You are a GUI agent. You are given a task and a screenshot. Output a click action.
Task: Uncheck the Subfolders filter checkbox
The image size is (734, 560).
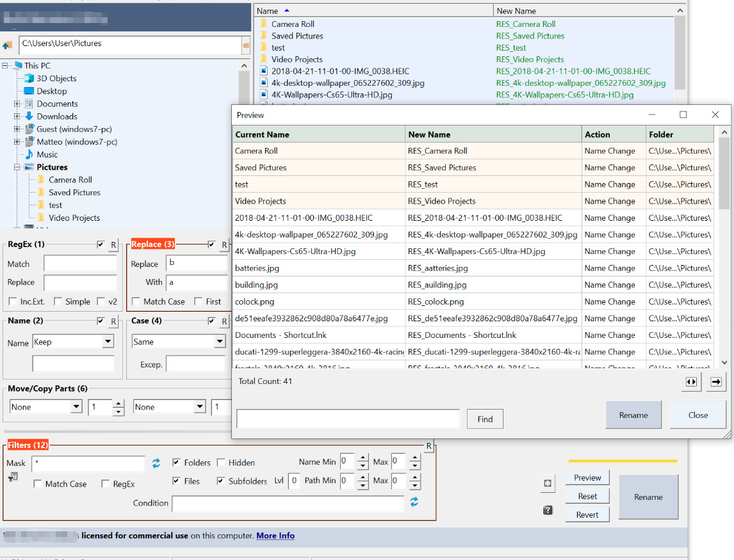pos(221,481)
